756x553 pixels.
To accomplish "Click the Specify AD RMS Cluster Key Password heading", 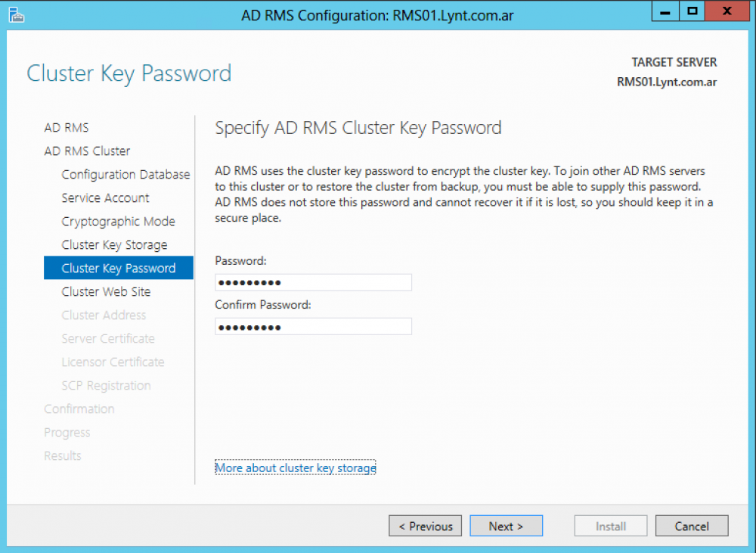I will (x=358, y=128).
